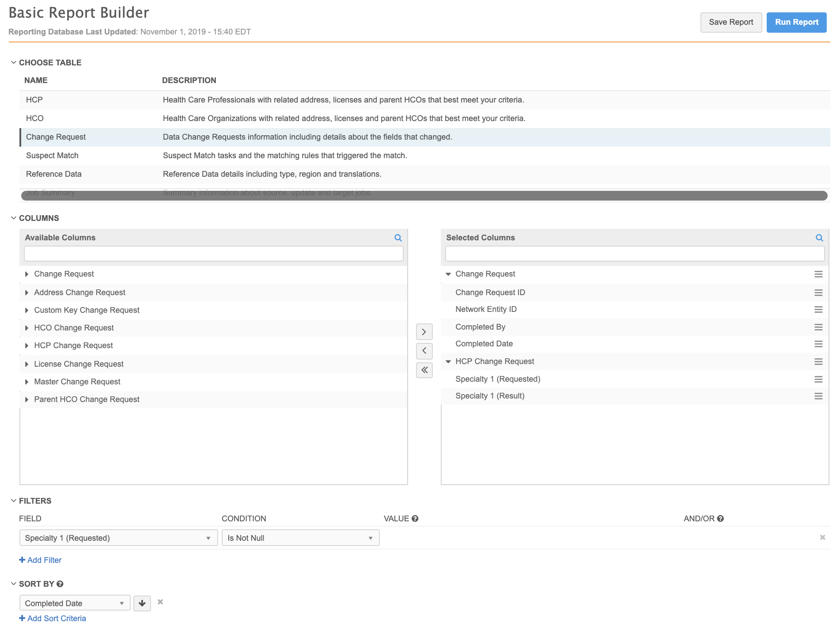Screen dimensions: 840x630
Task: Open the filter condition Is Not Null dropdown
Action: [x=300, y=538]
